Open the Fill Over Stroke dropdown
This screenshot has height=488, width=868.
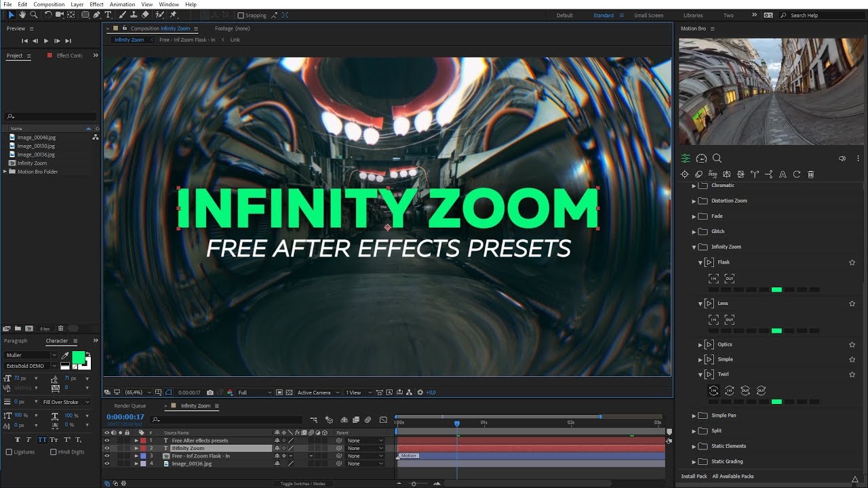(x=66, y=402)
